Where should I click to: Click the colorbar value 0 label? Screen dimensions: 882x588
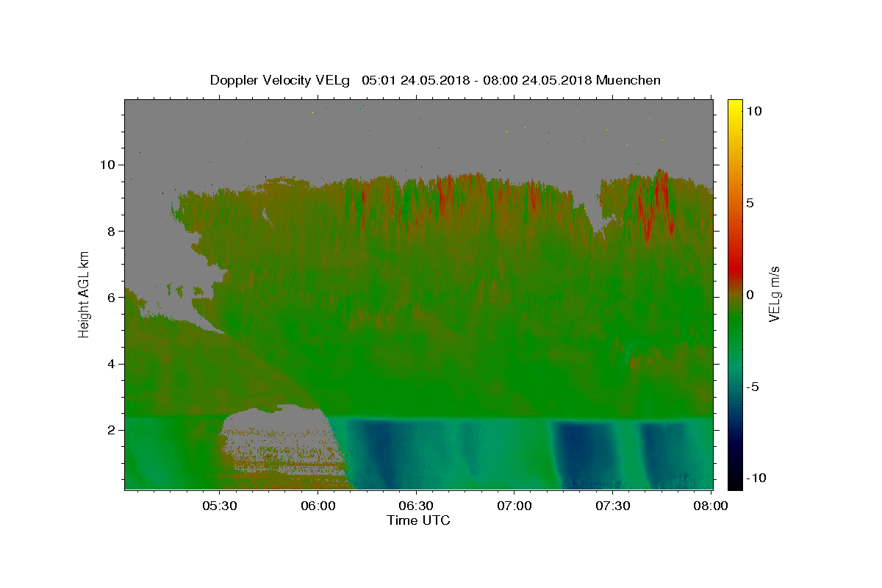click(750, 295)
